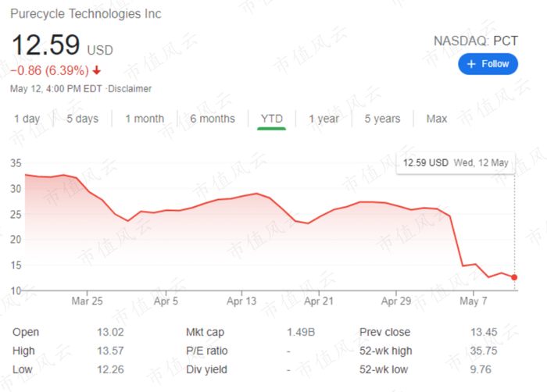Select the 1 day tab

(27, 119)
